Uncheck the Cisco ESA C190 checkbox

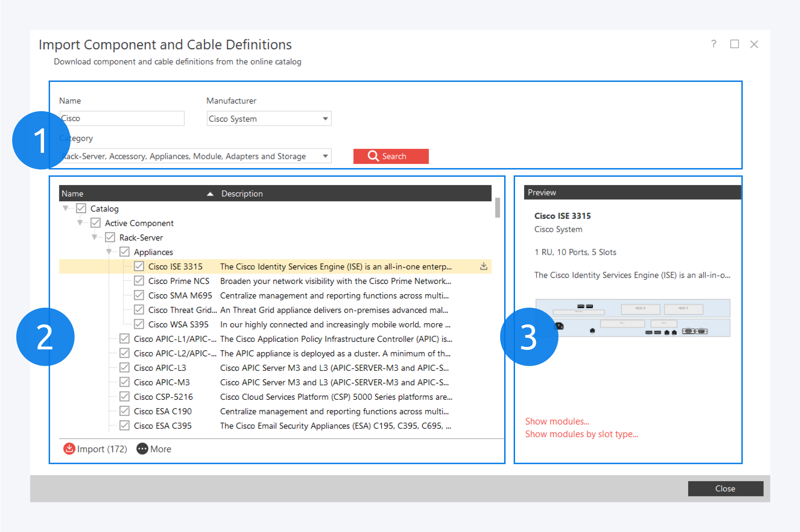click(x=124, y=411)
